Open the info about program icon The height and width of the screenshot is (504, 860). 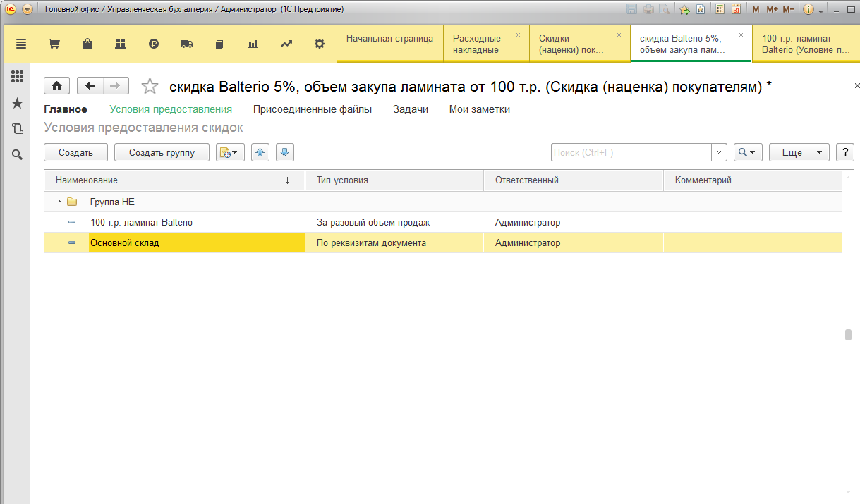(808, 9)
